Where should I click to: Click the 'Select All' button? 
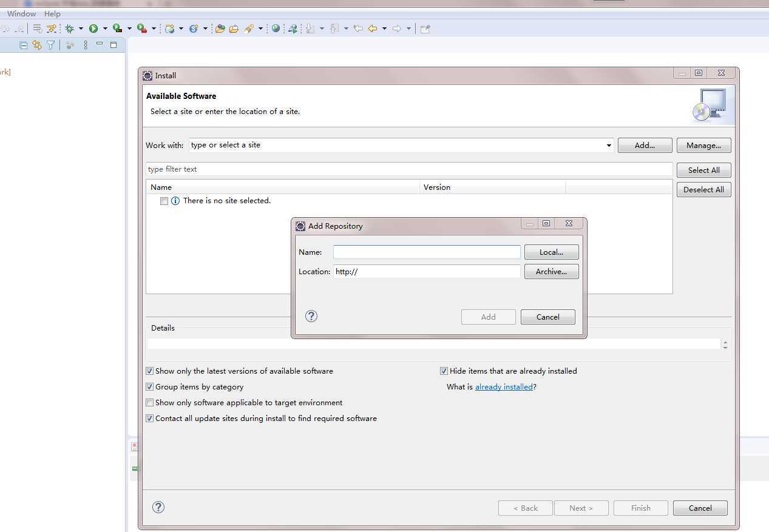tap(703, 170)
